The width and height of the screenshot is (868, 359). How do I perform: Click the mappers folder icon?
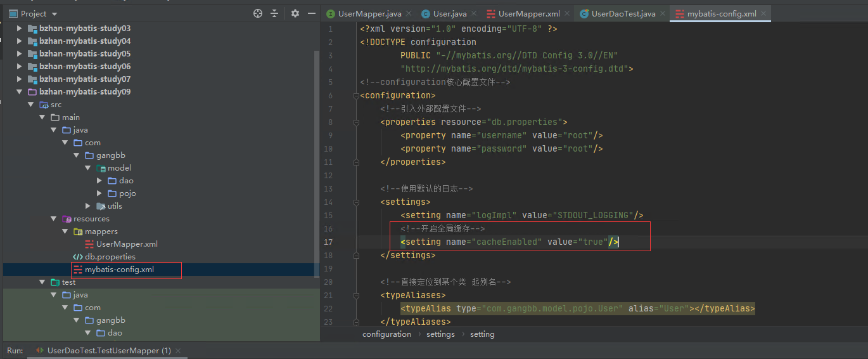pyautogui.click(x=78, y=232)
